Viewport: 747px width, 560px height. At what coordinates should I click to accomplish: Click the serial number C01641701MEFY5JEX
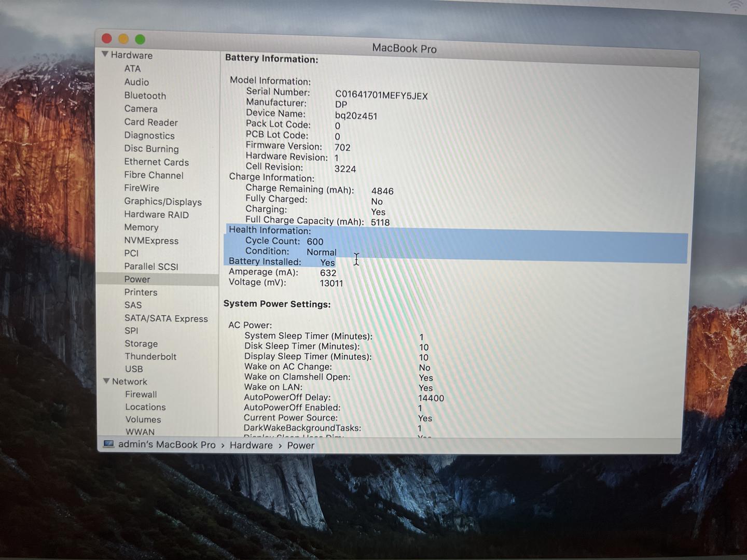(x=381, y=95)
